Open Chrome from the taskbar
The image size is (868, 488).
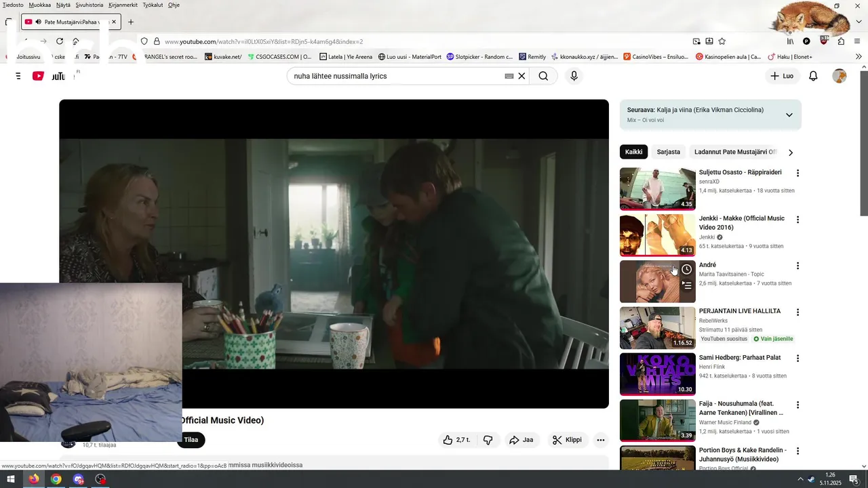pyautogui.click(x=56, y=479)
